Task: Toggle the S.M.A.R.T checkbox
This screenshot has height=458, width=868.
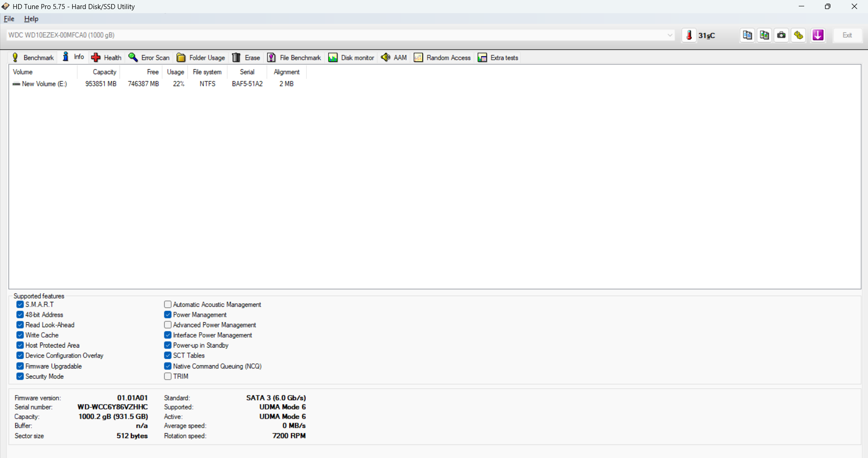Action: (20, 305)
